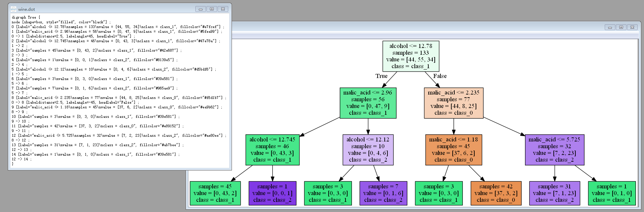Click the node 3 samples = 45 line

(97, 50)
